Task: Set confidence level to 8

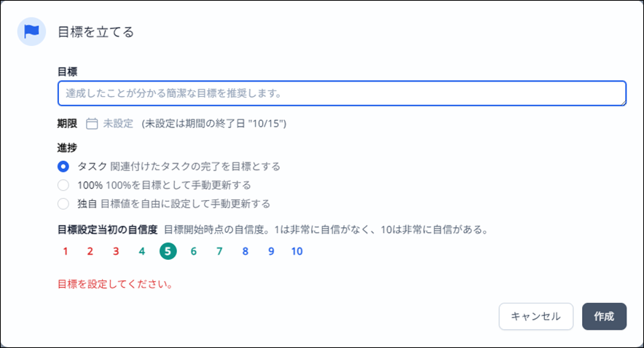Action: (246, 251)
